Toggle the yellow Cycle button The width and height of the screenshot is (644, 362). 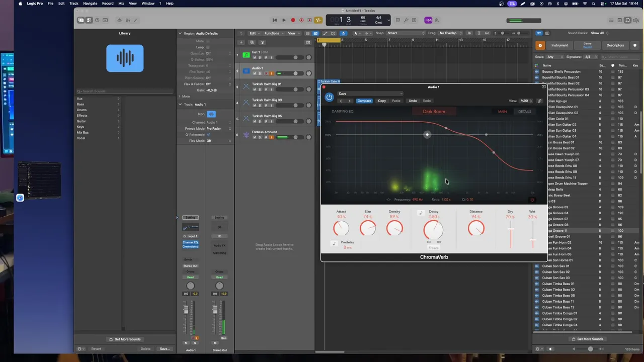pyautogui.click(x=318, y=20)
